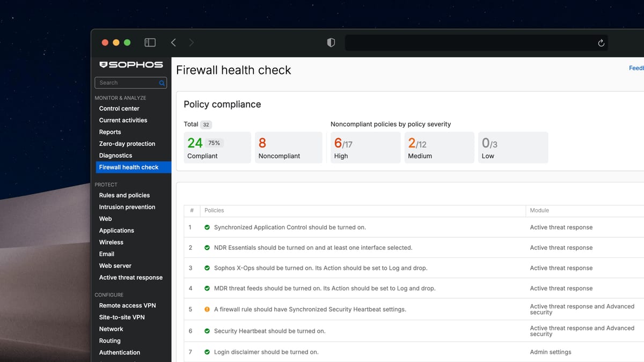The width and height of the screenshot is (644, 362).
Task: Click the browser sidebar toggle icon
Action: [x=150, y=42]
